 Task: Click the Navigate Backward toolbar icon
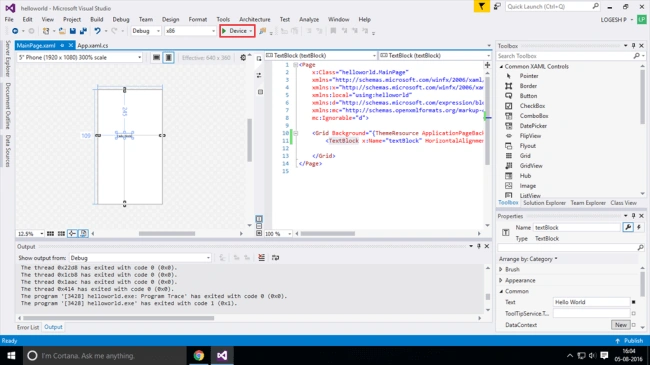point(15,31)
